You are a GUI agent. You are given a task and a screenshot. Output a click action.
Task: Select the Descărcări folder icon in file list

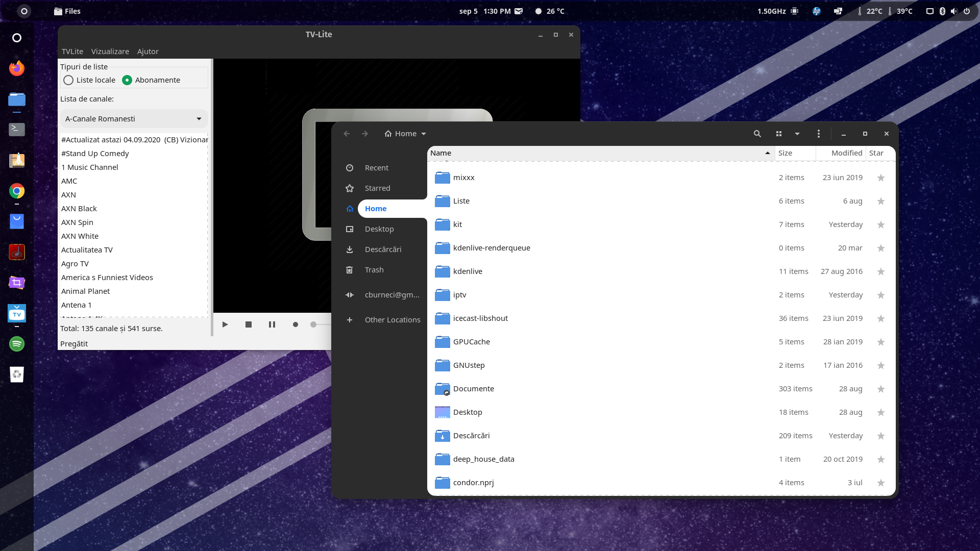click(x=442, y=436)
